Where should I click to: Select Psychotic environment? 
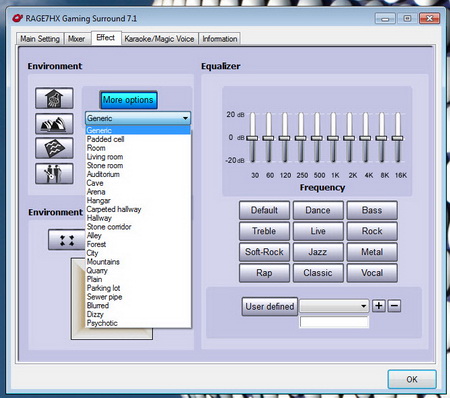coord(138,323)
